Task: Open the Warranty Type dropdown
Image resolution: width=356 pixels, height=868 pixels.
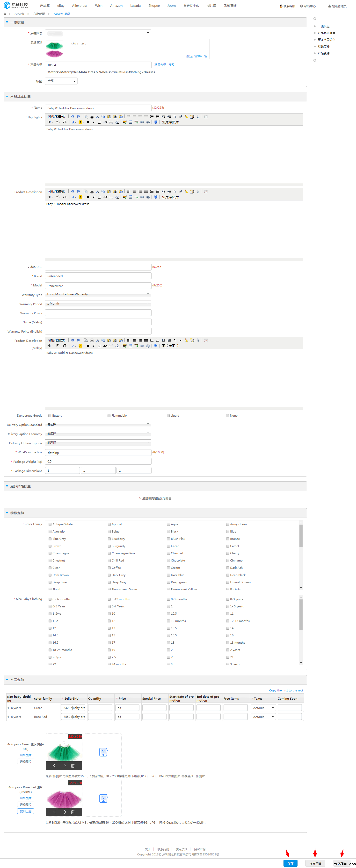Action: [x=98, y=294]
